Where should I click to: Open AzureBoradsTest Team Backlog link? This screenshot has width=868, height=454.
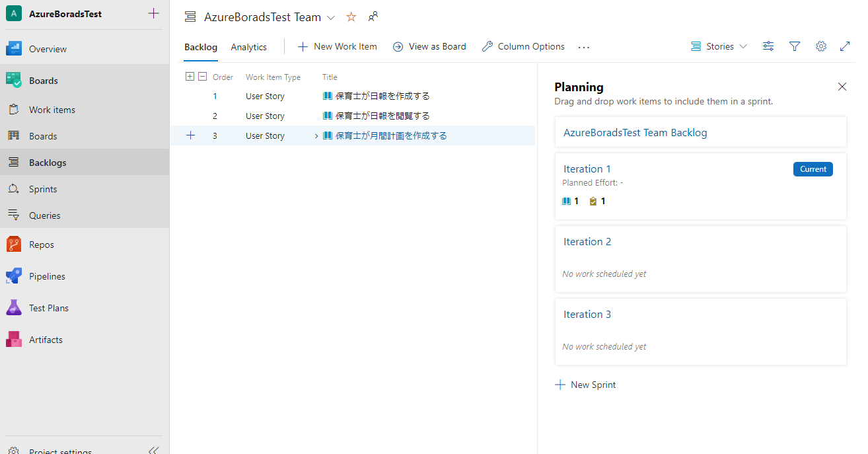pos(635,133)
